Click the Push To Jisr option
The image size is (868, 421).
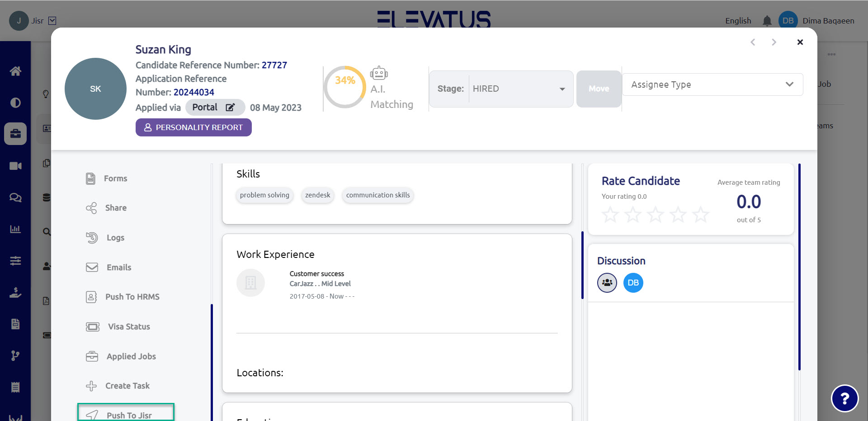click(128, 415)
